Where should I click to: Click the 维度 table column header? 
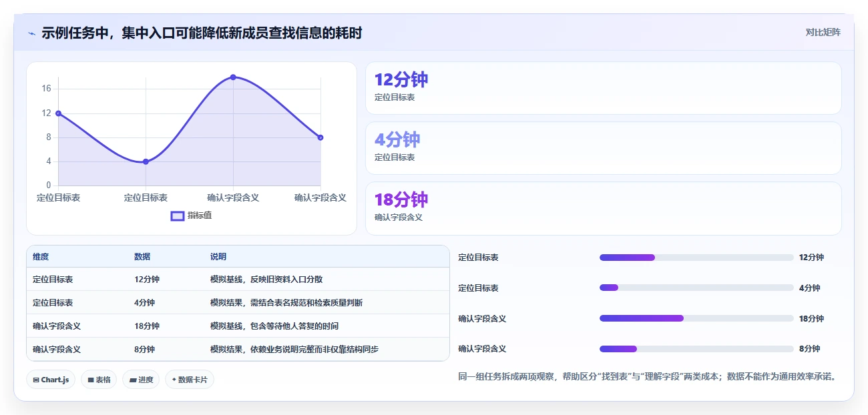point(41,257)
